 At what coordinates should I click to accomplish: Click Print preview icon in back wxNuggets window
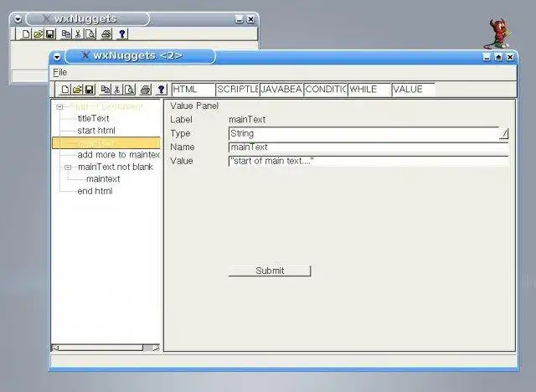point(90,34)
